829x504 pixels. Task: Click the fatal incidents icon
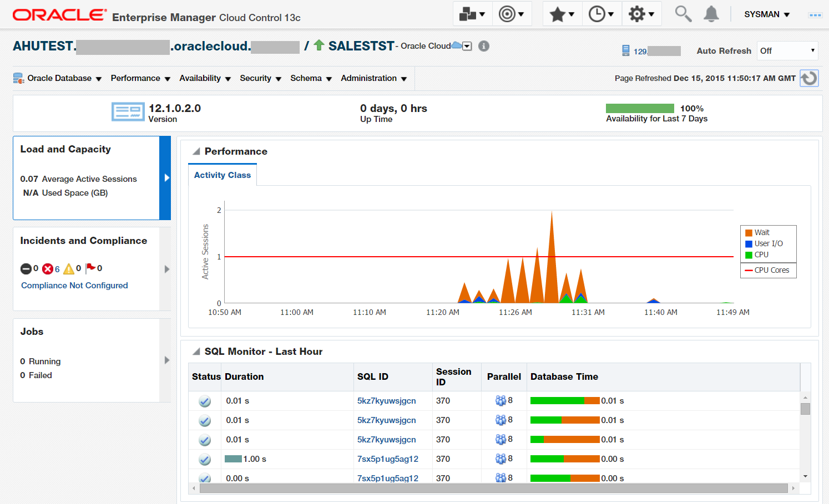pyautogui.click(x=26, y=269)
